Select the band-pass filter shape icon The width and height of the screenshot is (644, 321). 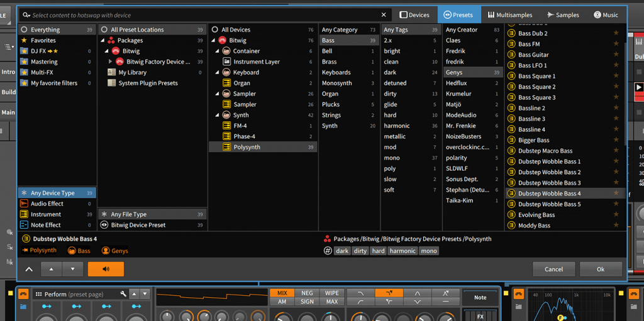coord(418,293)
